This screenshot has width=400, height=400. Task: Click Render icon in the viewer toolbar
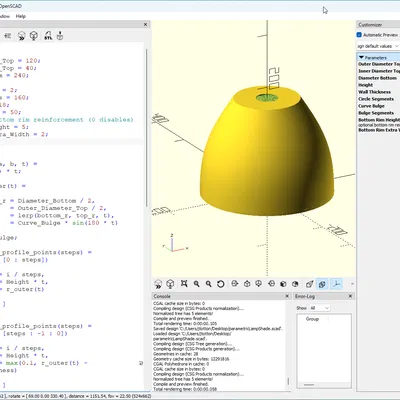pos(170,284)
